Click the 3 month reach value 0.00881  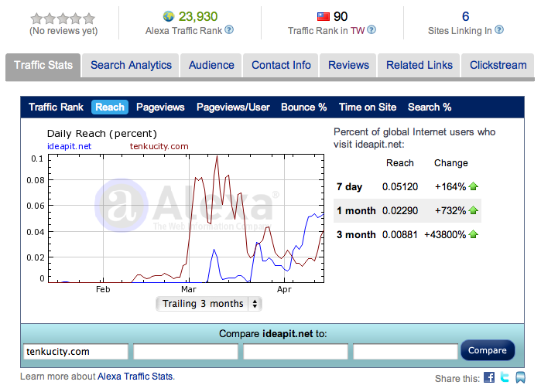pos(400,235)
